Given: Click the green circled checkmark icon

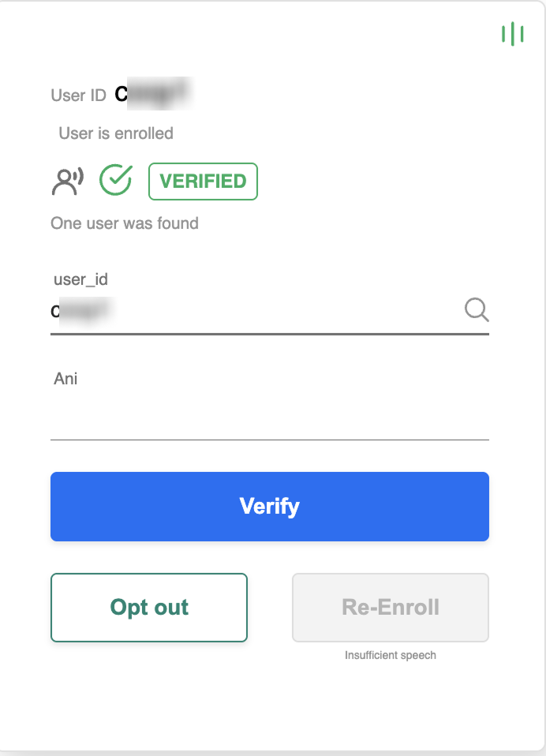Looking at the screenshot, I should [x=115, y=181].
